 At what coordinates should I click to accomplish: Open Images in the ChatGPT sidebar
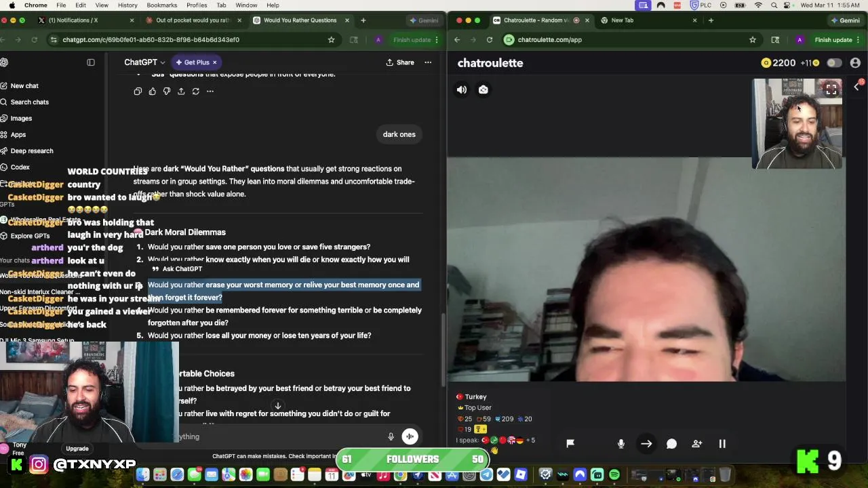[21, 119]
